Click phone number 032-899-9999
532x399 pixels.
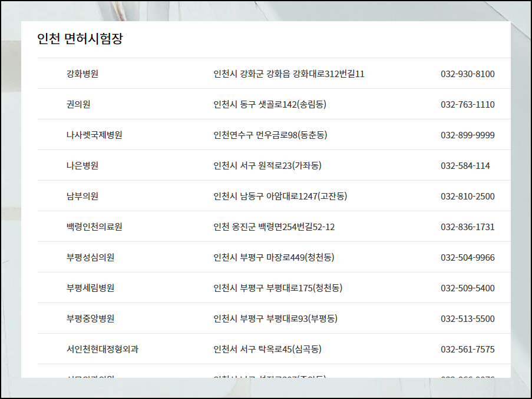(x=468, y=135)
